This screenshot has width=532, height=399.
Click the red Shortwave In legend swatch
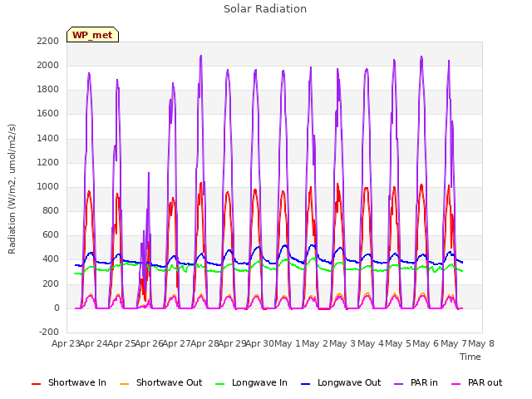tap(37, 384)
